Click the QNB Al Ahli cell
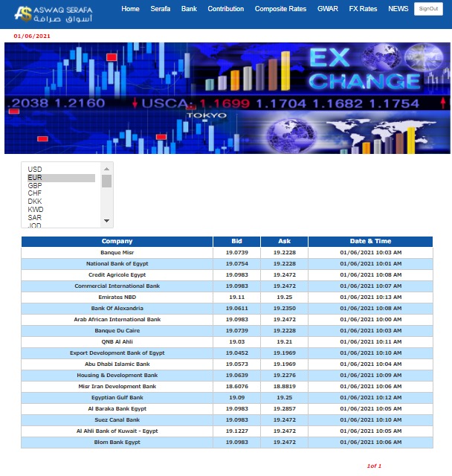 coord(117,342)
